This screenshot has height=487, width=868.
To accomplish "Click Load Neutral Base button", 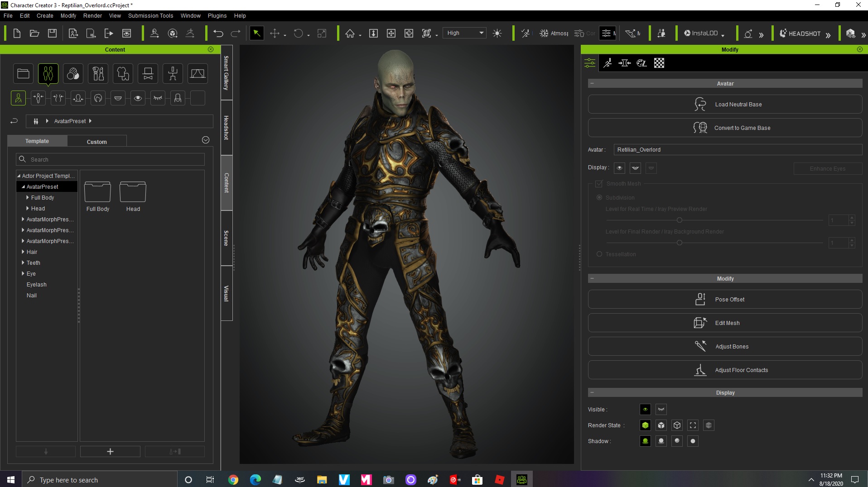I will 725,104.
